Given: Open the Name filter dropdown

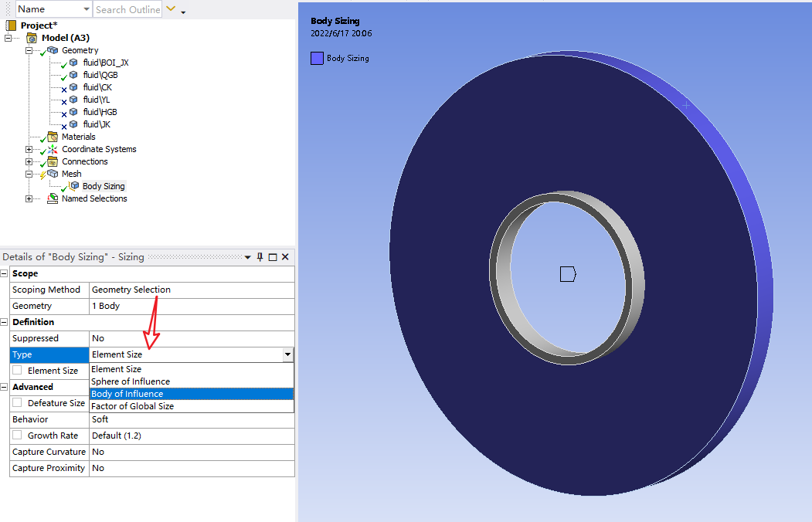Looking at the screenshot, I should 85,9.
